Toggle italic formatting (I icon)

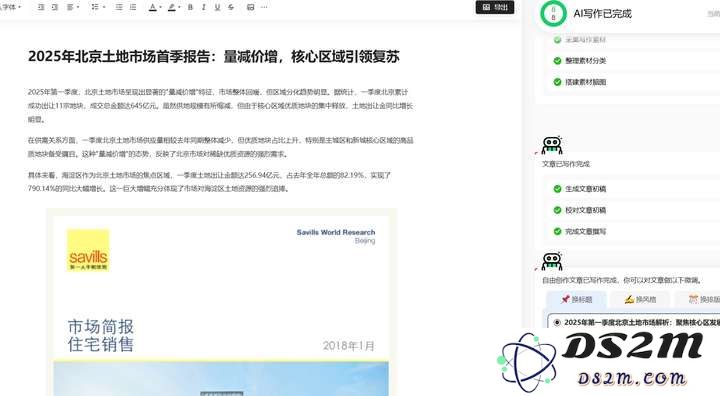pos(203,7)
